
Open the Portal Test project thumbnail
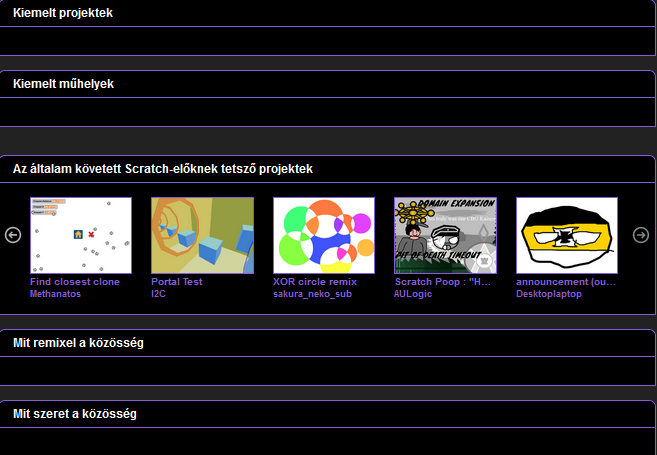(202, 235)
